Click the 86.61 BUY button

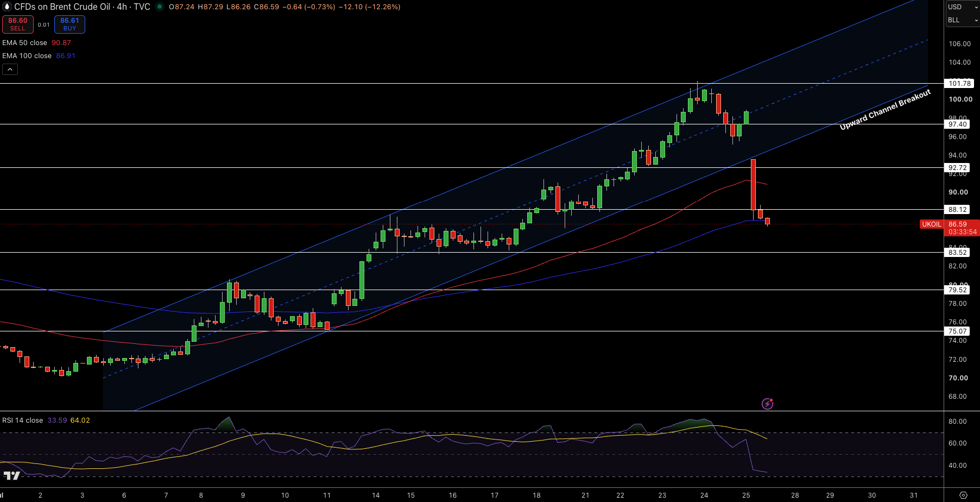click(69, 24)
